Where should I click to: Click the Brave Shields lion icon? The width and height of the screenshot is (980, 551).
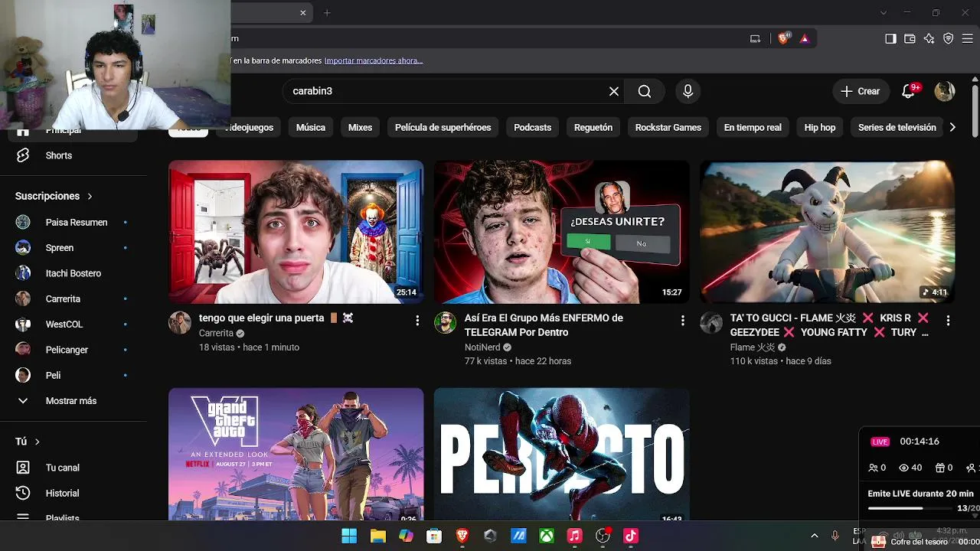(783, 38)
